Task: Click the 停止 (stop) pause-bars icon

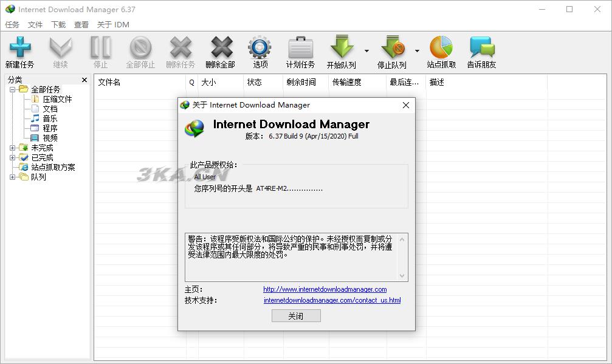Action: coord(101,47)
